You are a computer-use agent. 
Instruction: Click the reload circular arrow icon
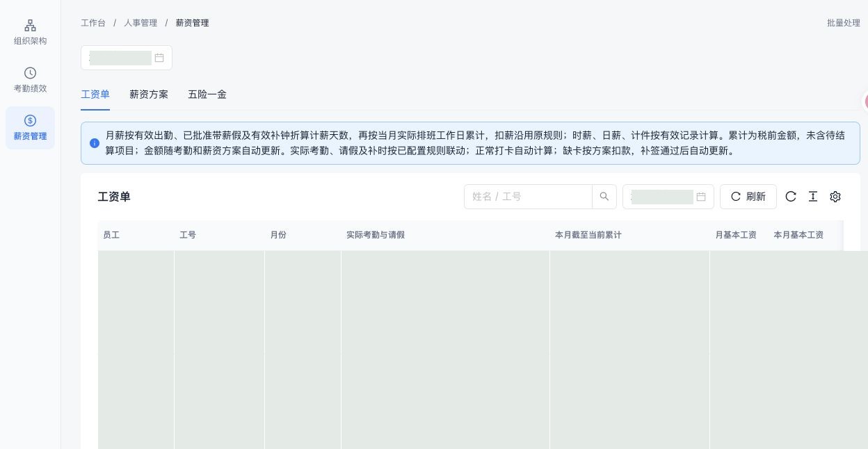[x=791, y=197]
